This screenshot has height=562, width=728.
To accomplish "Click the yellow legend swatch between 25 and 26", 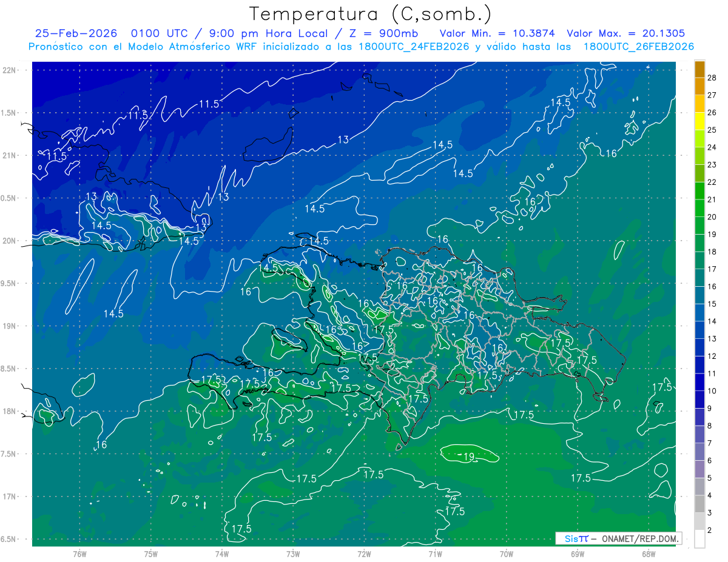I will pos(700,121).
